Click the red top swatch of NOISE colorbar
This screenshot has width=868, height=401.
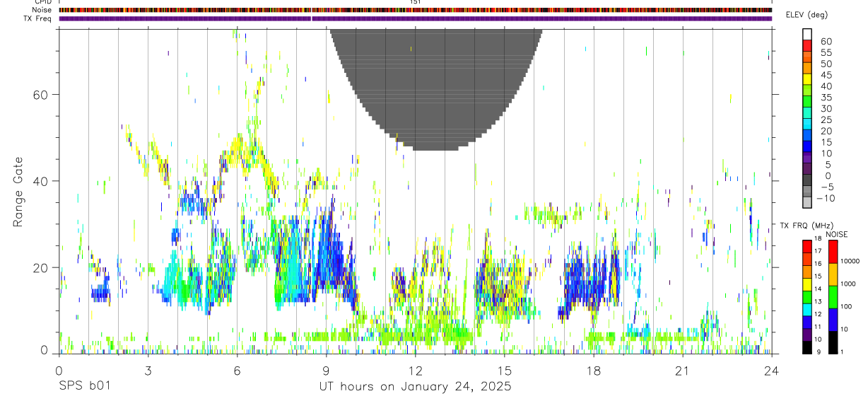click(833, 251)
